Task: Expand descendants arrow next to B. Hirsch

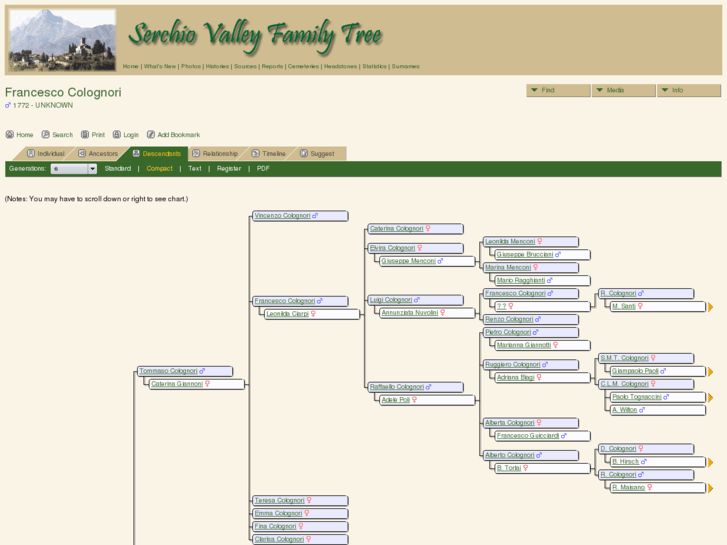Action: point(710,462)
